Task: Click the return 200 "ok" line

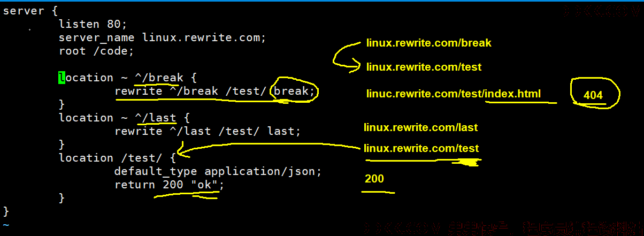Action: click(x=170, y=185)
